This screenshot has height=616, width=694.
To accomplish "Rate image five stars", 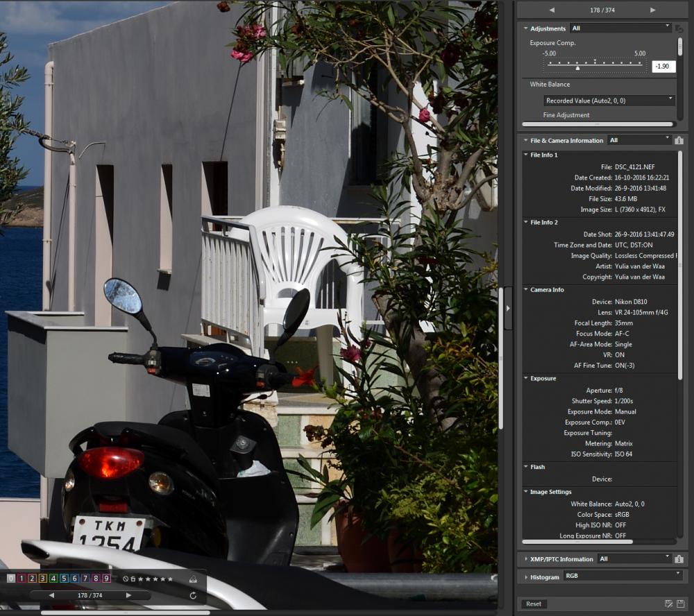I will [x=170, y=579].
